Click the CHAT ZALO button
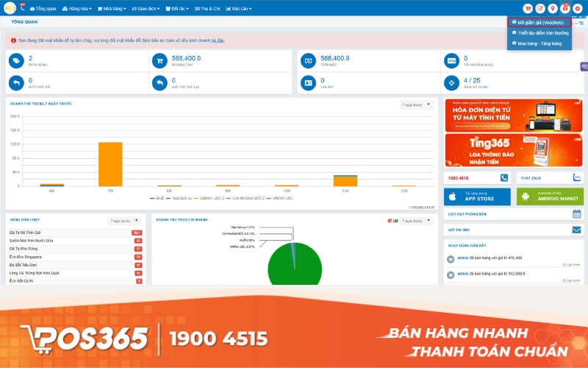The image size is (588, 368). pyautogui.click(x=550, y=177)
